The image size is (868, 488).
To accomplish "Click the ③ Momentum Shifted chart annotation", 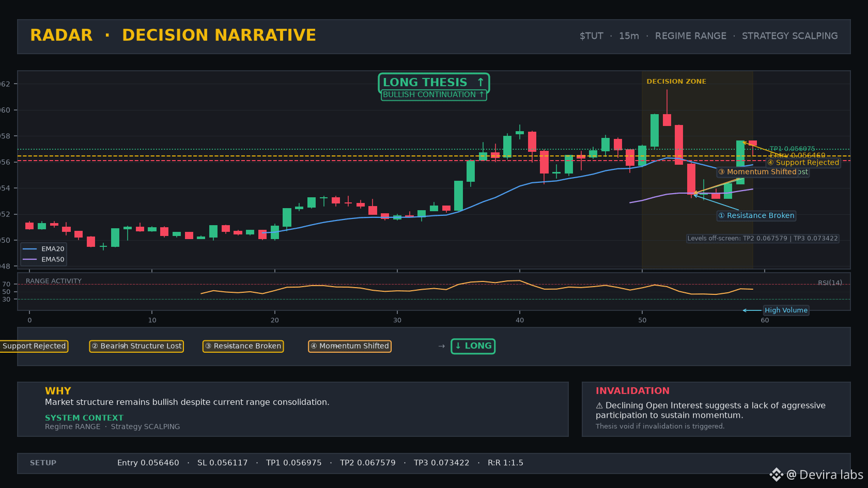I will point(757,172).
